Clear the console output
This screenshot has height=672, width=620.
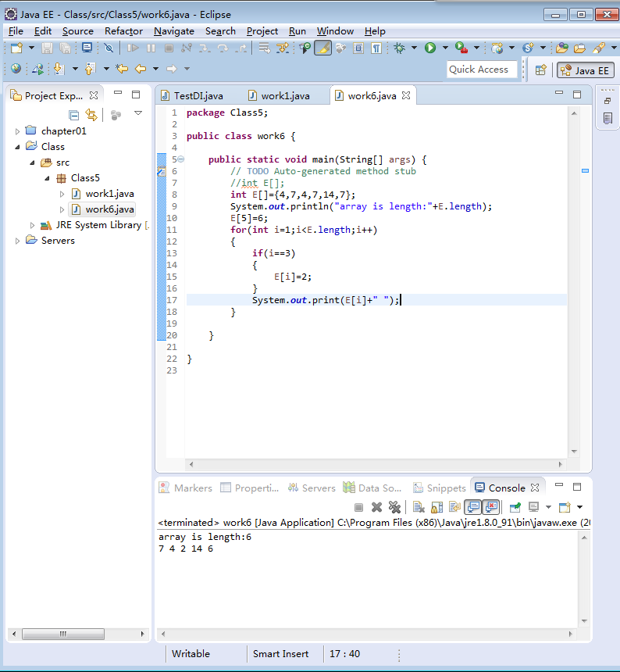tap(419, 508)
